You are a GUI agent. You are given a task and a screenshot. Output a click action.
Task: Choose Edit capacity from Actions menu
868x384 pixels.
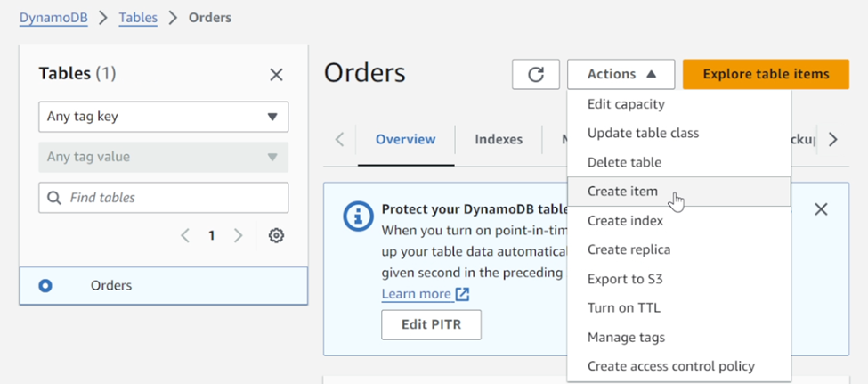coord(678,103)
